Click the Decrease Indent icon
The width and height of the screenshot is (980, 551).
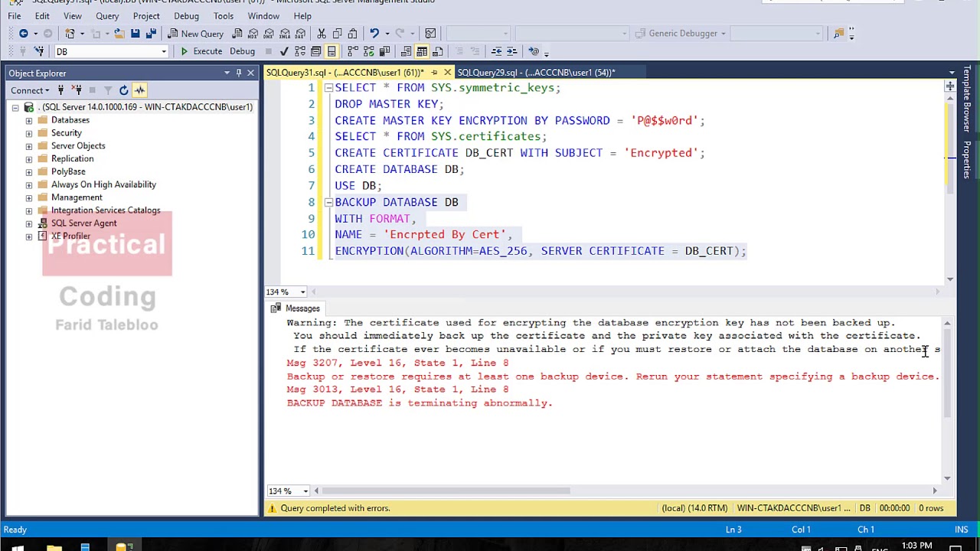pyautogui.click(x=496, y=51)
